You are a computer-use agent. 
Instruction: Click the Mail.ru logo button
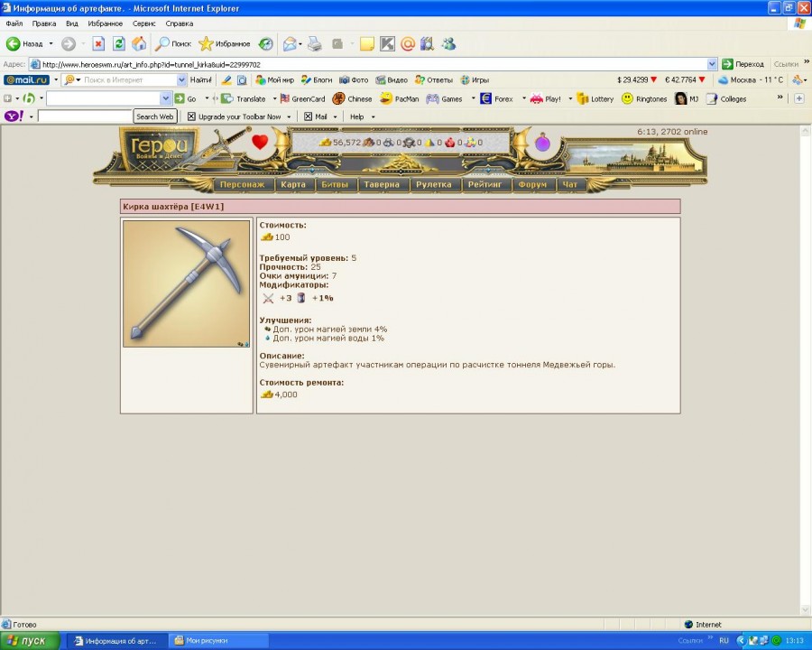click(27, 80)
